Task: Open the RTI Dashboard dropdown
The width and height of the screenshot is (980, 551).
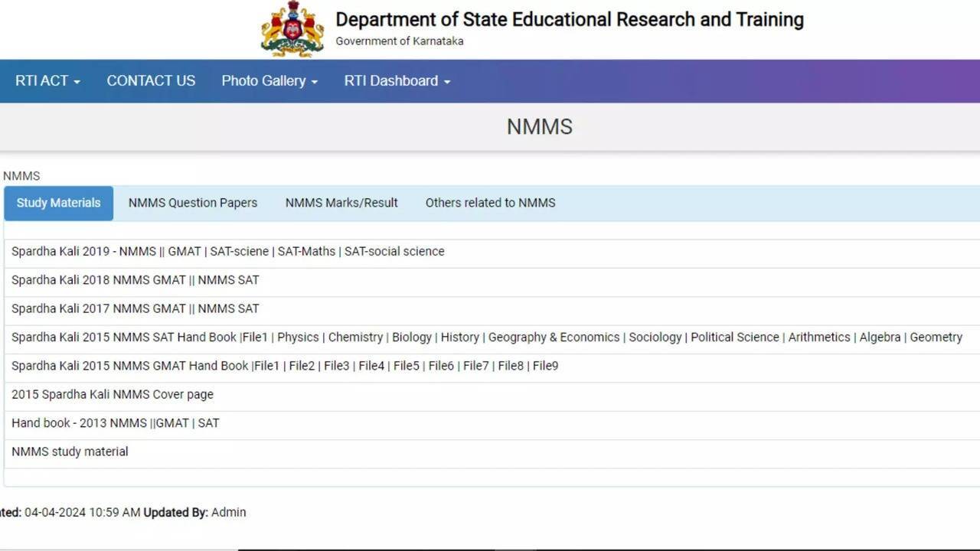Action: tap(397, 81)
